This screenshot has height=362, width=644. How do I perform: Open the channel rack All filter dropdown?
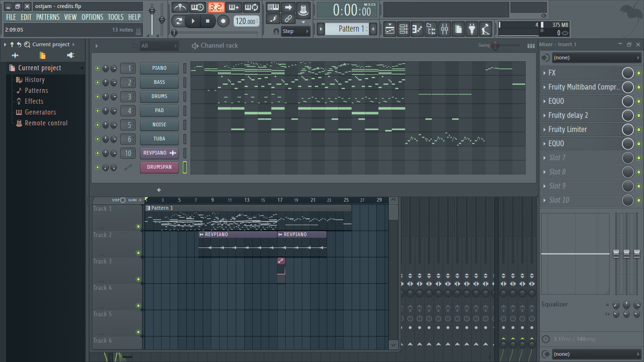pos(159,46)
